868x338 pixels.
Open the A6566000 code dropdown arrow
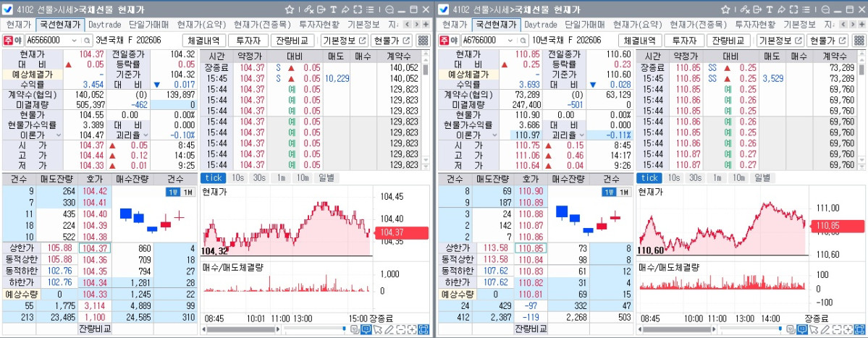pos(74,41)
